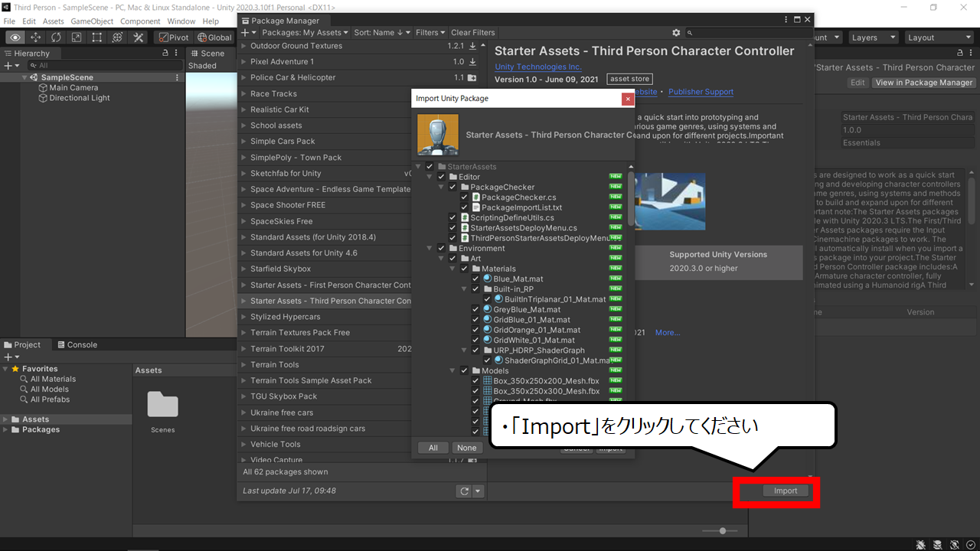The height and width of the screenshot is (551, 980).
Task: Toggle the Pivot handle position button
Action: [174, 37]
